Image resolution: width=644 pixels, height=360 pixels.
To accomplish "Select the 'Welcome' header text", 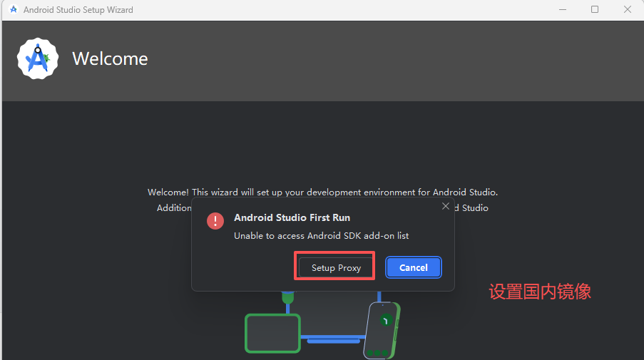I will coord(110,58).
